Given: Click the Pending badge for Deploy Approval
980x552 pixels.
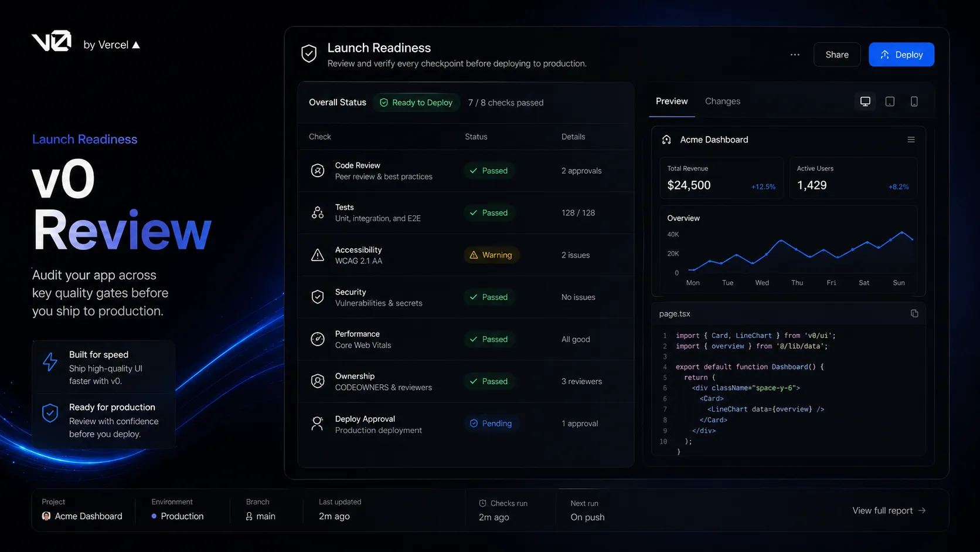Looking at the screenshot, I should (x=491, y=424).
